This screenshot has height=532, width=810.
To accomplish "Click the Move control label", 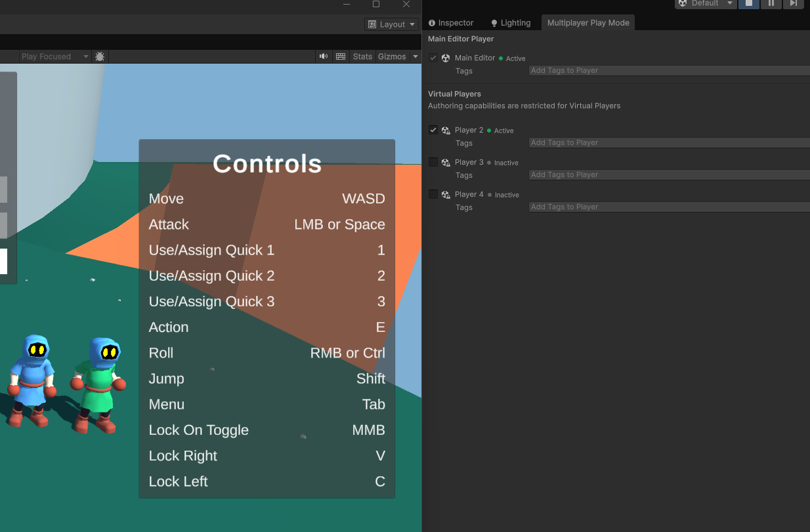I will 166,199.
